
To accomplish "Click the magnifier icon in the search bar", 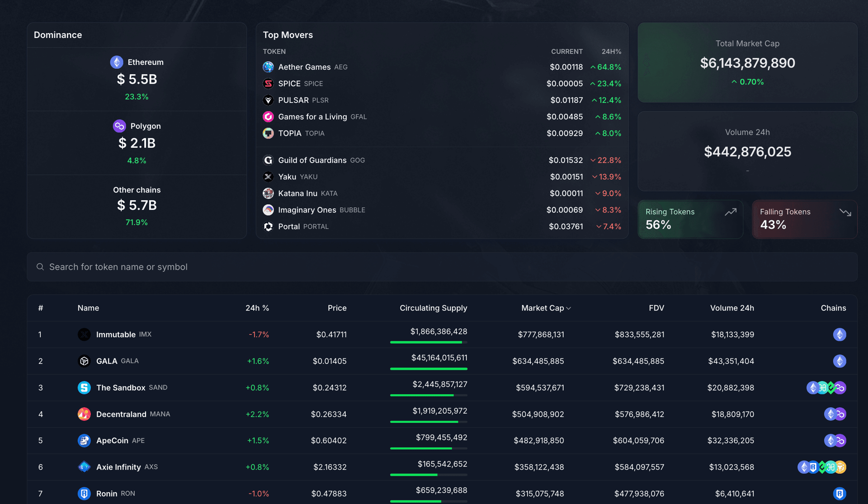I will [40, 267].
